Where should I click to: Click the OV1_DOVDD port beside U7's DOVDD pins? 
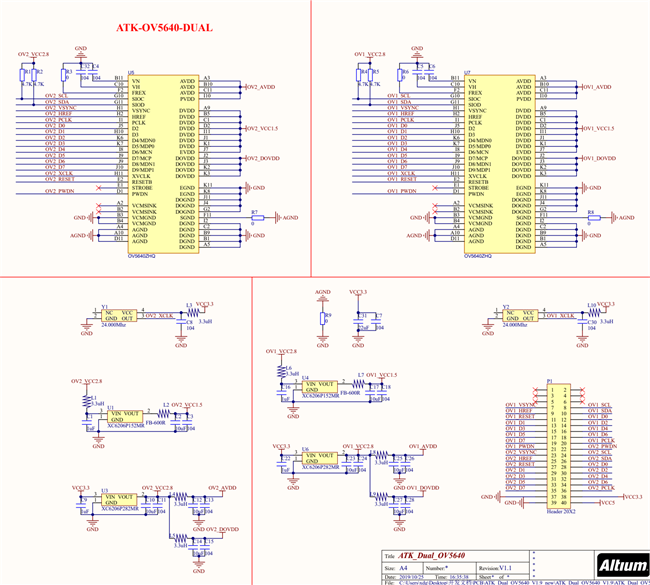tap(599, 158)
